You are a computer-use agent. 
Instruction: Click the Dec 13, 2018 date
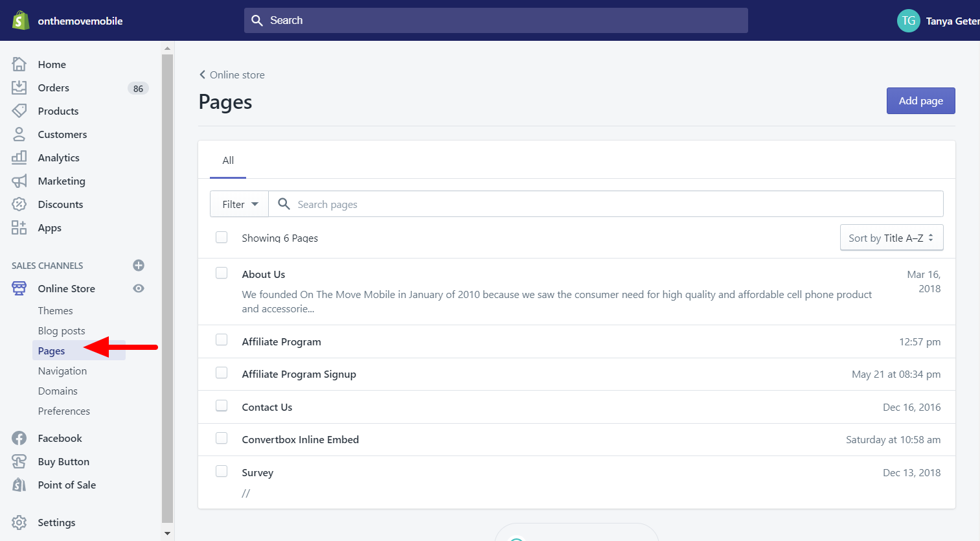911,472
